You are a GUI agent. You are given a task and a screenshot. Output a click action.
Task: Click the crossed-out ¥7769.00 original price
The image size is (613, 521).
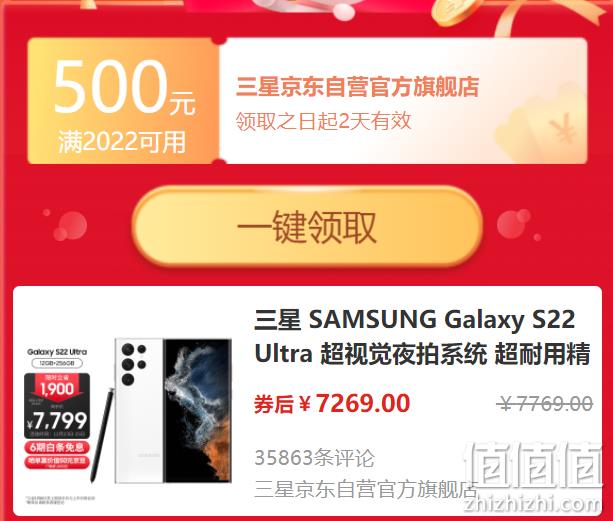(x=546, y=404)
